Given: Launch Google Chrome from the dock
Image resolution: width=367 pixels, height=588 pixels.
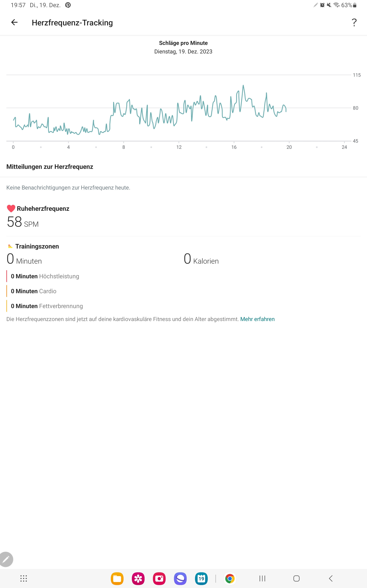Looking at the screenshot, I should [x=230, y=578].
